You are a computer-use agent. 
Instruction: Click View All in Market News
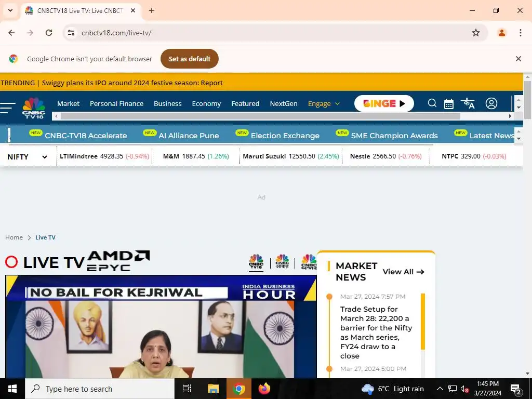pyautogui.click(x=403, y=272)
